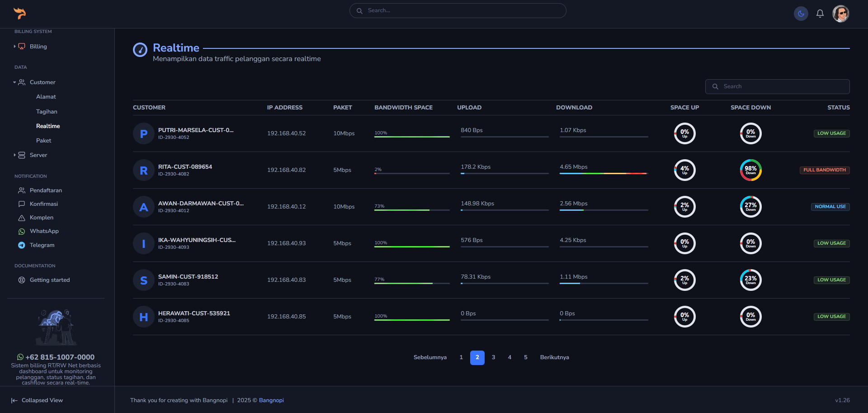
Task: Open Getting started documentation
Action: click(49, 280)
